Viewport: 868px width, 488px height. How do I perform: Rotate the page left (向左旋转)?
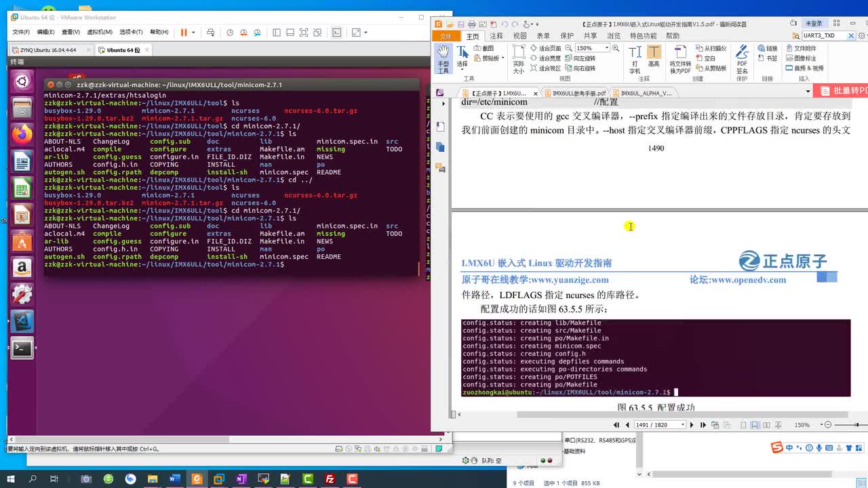click(580, 58)
